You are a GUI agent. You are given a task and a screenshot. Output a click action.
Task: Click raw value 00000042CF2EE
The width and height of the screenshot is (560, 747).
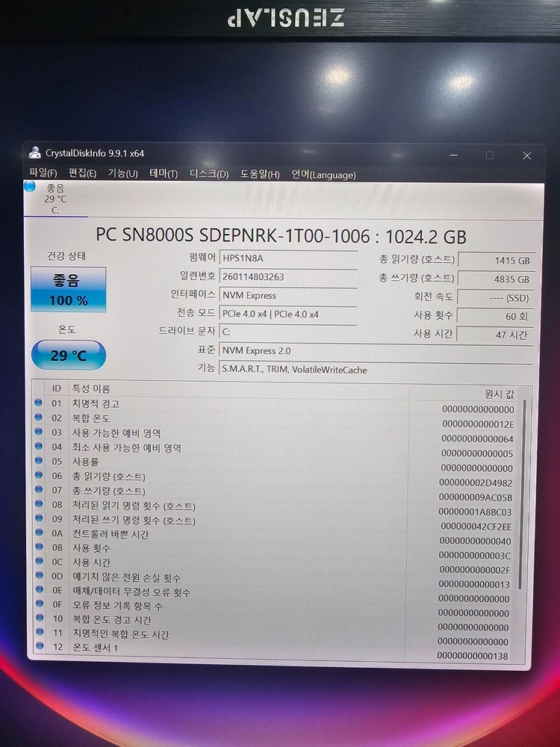click(476, 527)
